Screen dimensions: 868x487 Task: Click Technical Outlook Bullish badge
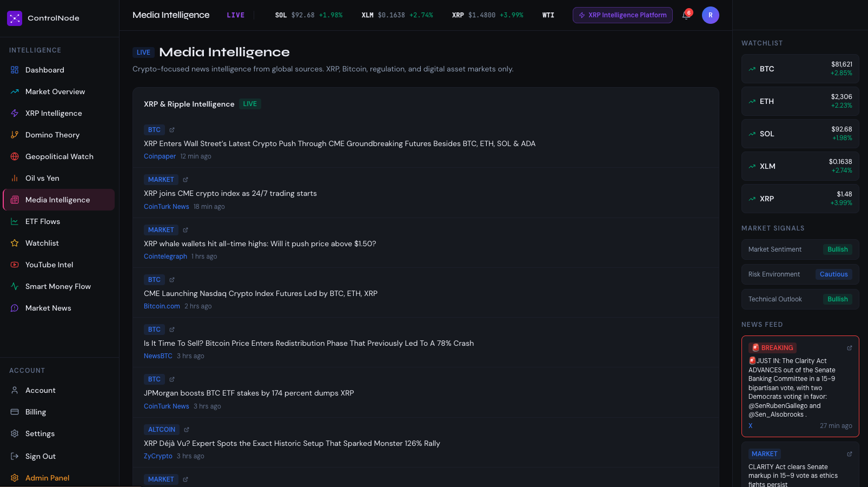tap(837, 299)
